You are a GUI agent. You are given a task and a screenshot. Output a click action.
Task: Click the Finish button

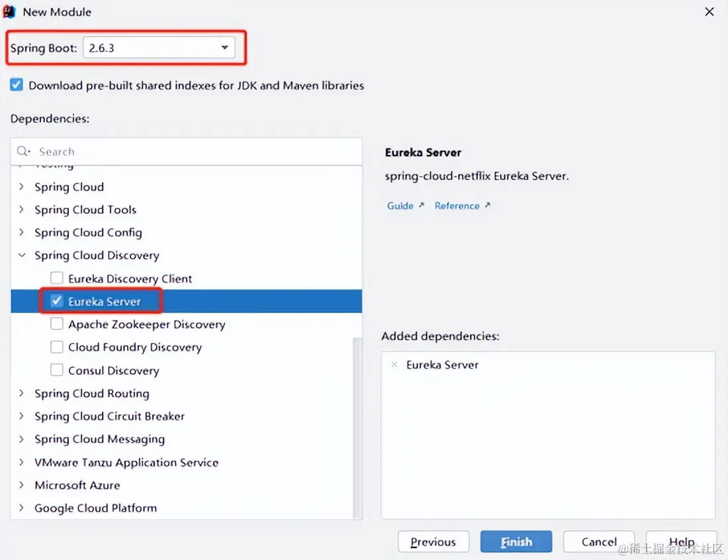(x=516, y=542)
